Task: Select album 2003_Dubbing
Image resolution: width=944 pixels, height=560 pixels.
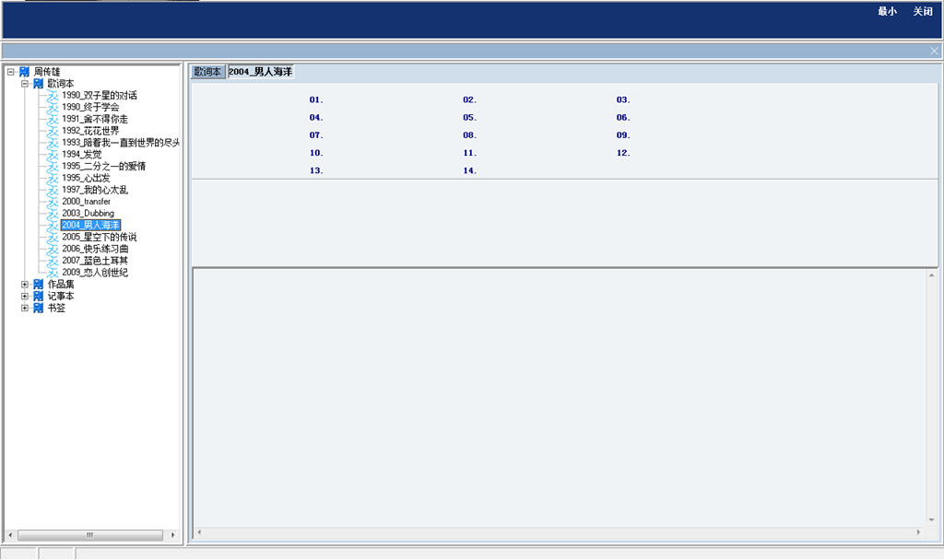Action: 88,214
